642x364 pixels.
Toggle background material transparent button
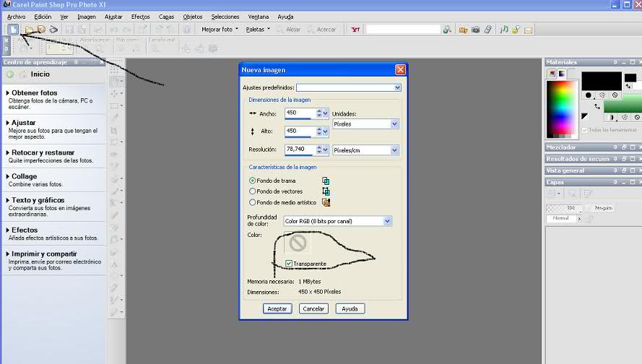click(x=637, y=118)
